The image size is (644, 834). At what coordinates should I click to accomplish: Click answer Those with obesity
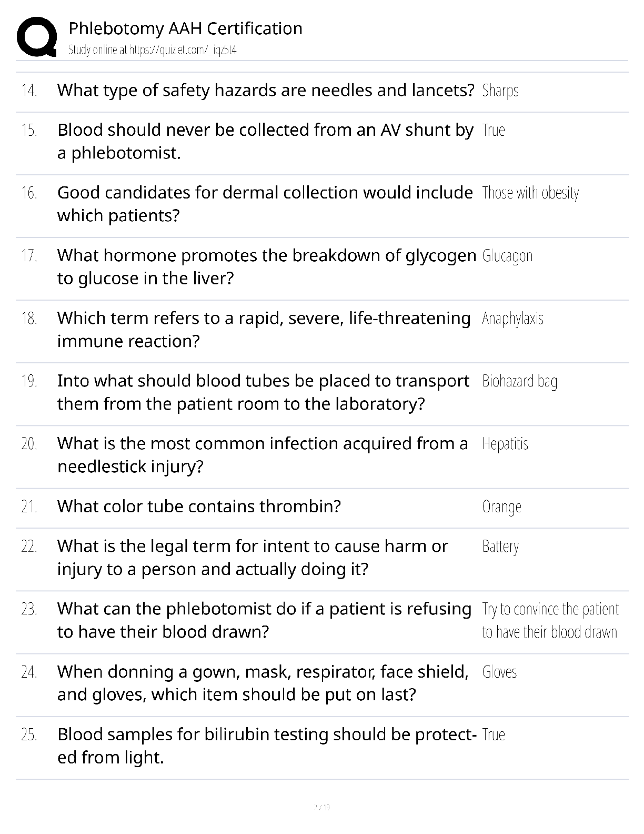pyautogui.click(x=530, y=193)
